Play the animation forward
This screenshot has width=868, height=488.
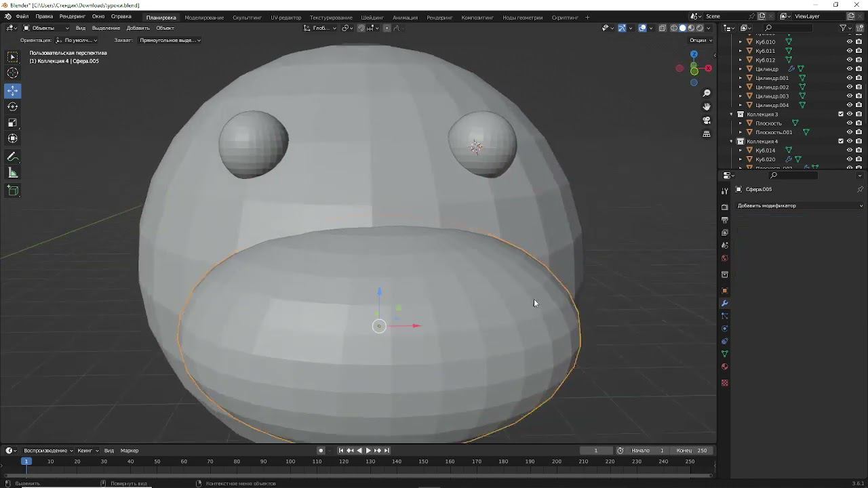click(x=368, y=451)
